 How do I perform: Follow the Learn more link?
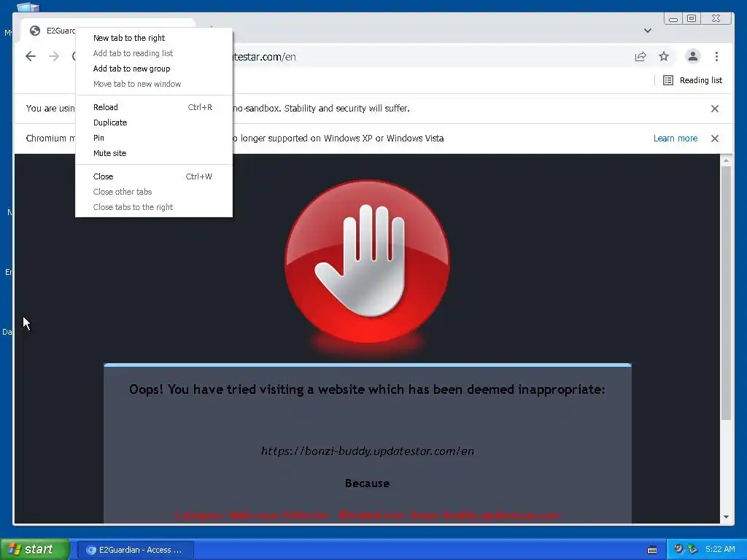tap(675, 138)
